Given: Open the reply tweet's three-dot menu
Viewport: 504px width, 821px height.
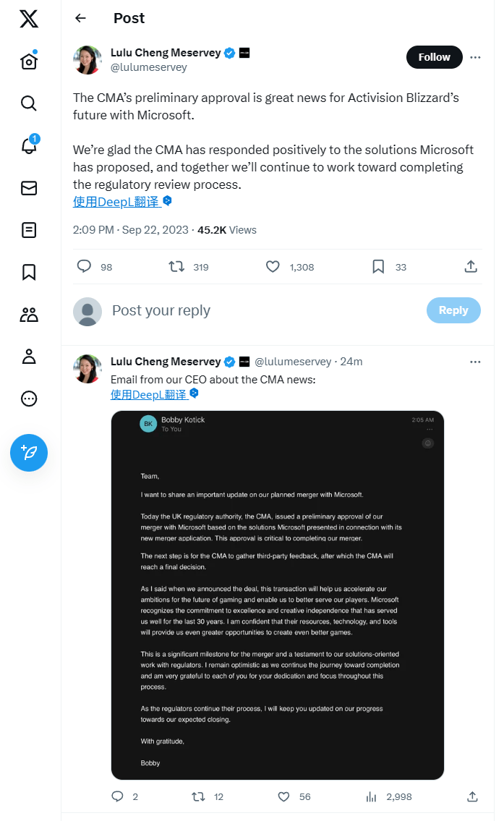Looking at the screenshot, I should (x=475, y=362).
